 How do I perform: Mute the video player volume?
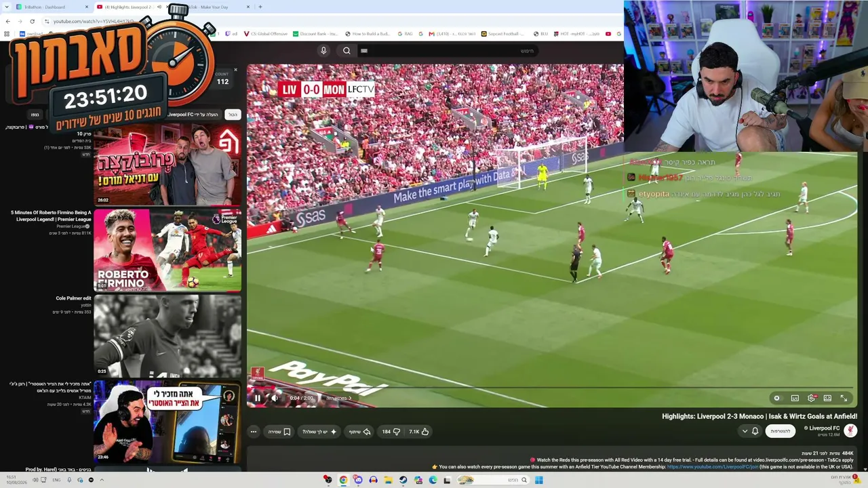pos(275,398)
